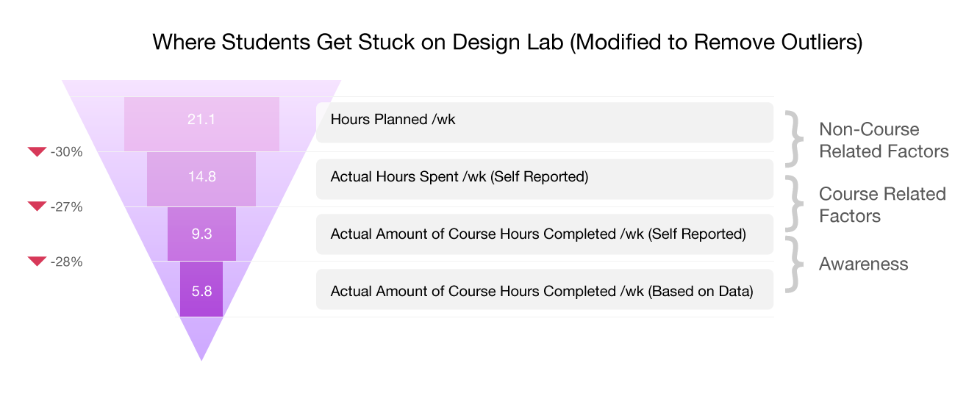
Task: Click the red down arrow beside -30%
Action: tap(37, 152)
